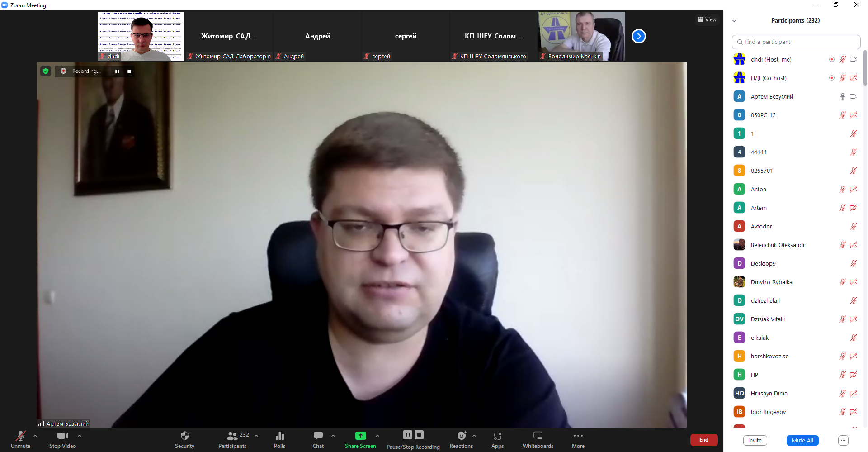Screen dimensions: 868x452
Task: Stop the camera video
Action: [62, 439]
